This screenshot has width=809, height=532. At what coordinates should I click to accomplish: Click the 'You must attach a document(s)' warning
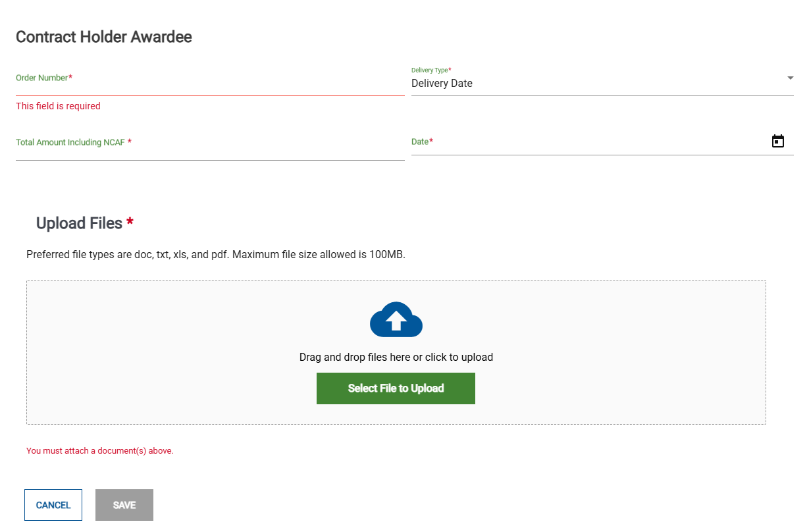99,451
